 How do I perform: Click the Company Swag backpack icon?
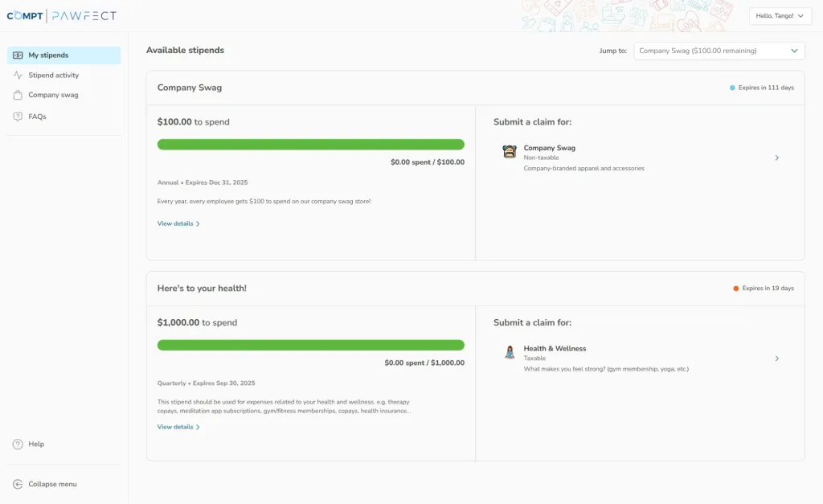[x=510, y=152]
